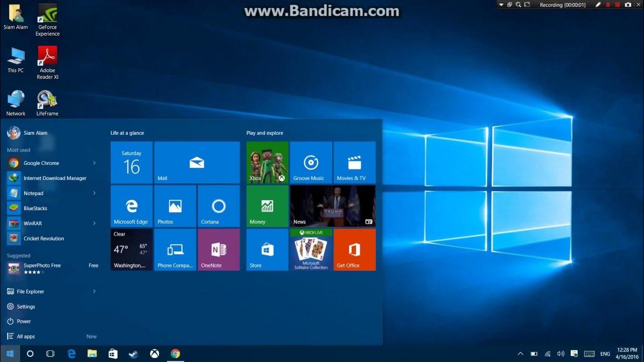Screen dimensions: 644x362
Task: Open the Store tile
Action: pyautogui.click(x=267, y=249)
